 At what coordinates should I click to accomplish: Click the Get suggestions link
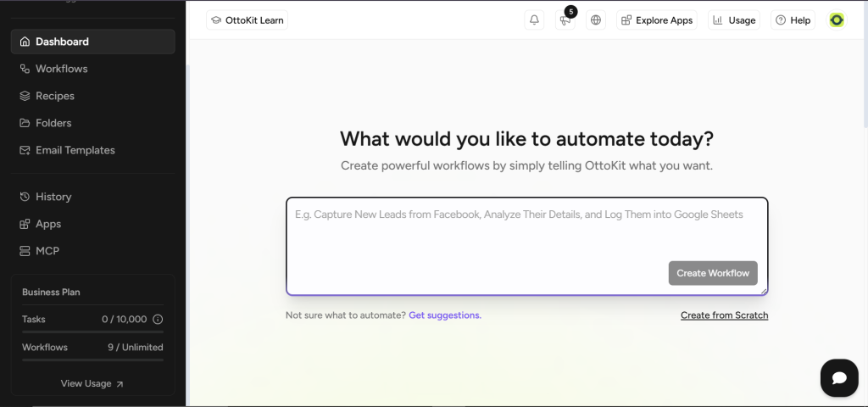point(445,315)
